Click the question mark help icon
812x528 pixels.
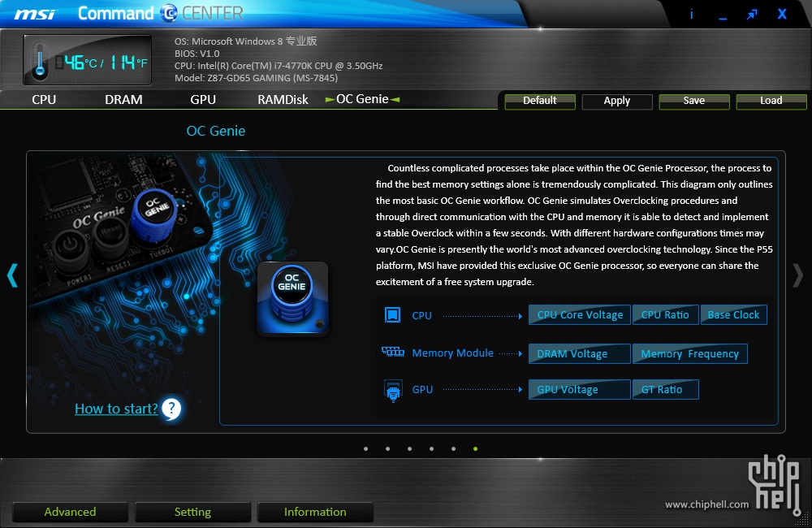(171, 409)
